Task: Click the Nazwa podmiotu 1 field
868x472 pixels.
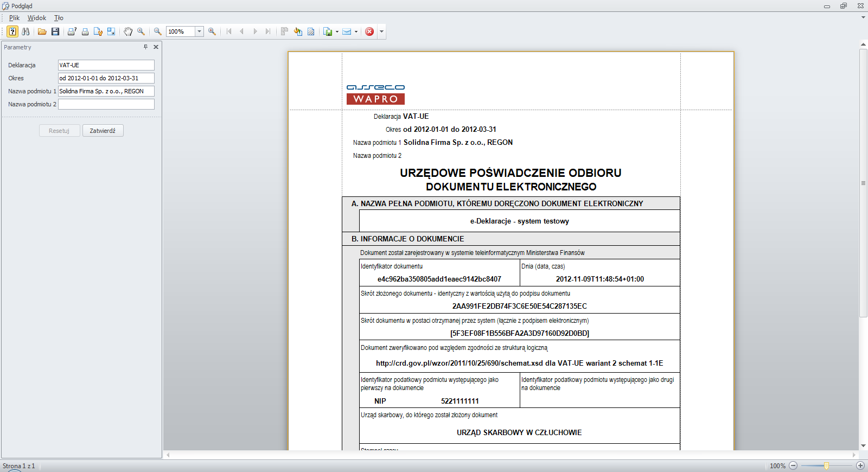Action: click(x=106, y=91)
